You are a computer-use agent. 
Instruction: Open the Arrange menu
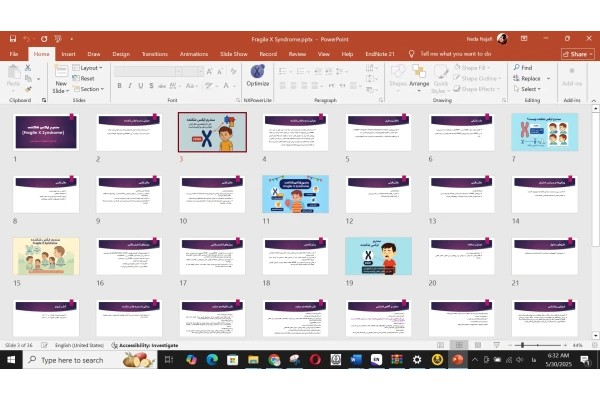(419, 78)
